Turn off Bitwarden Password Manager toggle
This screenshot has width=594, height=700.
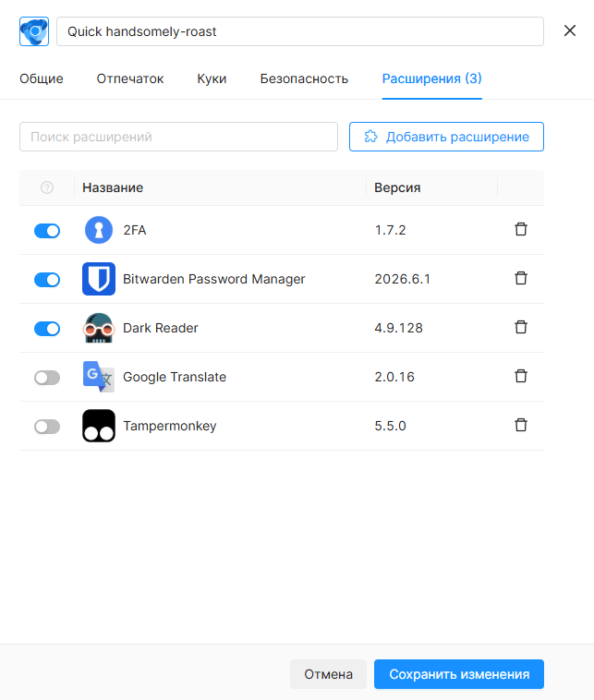click(x=47, y=280)
